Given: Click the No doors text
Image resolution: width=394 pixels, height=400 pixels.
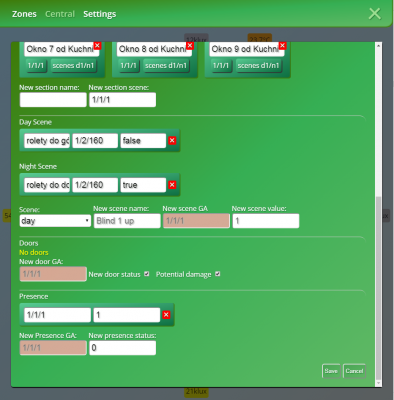Looking at the screenshot, I should (34, 252).
